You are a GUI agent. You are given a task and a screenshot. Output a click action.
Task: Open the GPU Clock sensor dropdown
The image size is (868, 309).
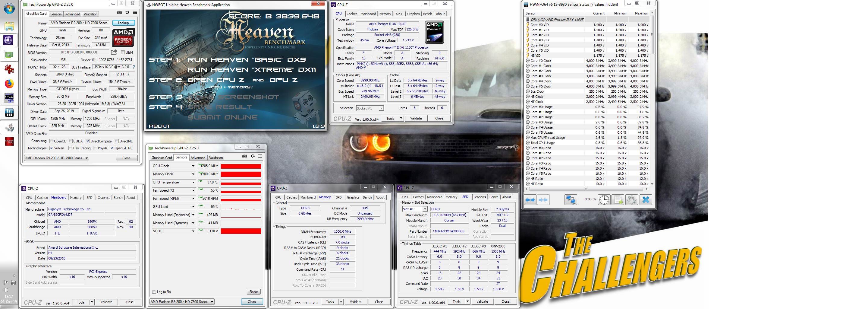[x=193, y=166]
